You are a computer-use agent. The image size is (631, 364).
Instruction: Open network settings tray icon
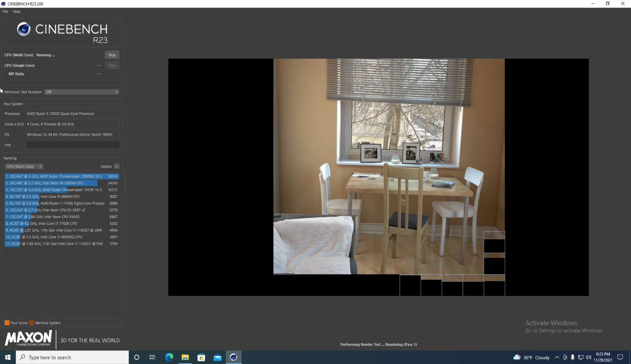click(581, 357)
